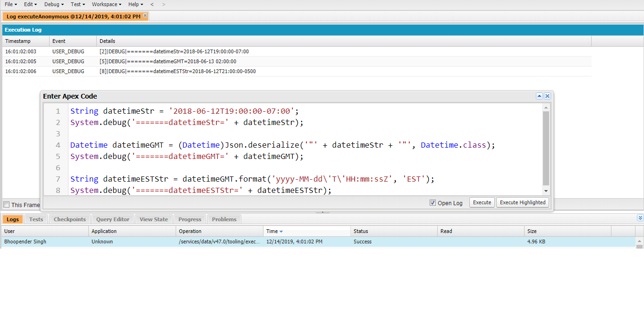Switch to the Checkpoints tab
Viewport: 644px width, 317px height.
70,219
